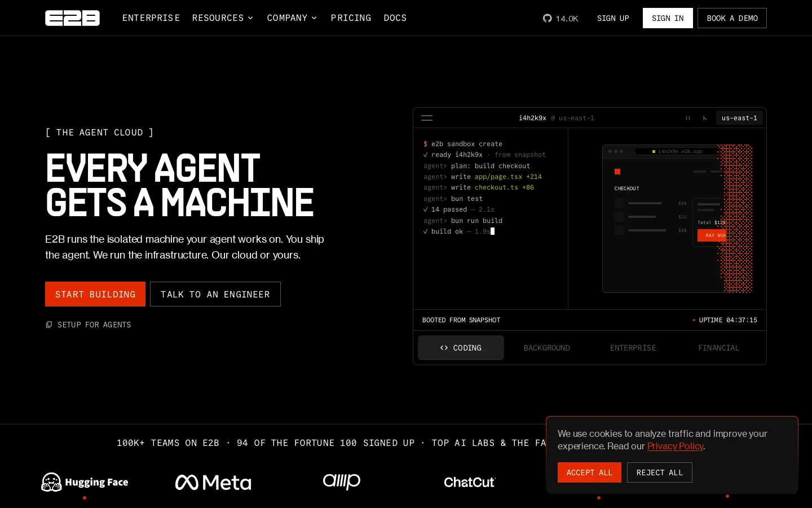Screen dimensions: 812x508
Task: Accept all cookies
Action: pos(589,472)
